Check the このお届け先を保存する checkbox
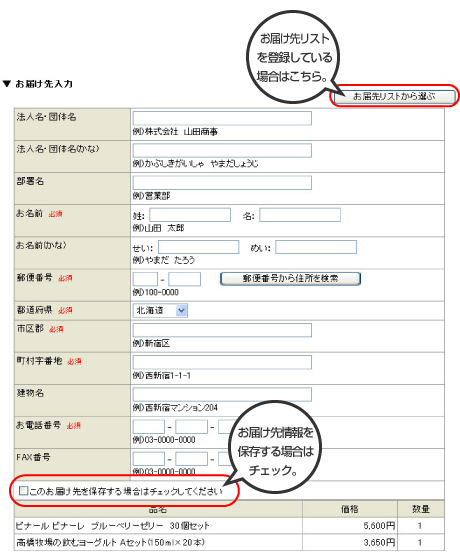Image resolution: width=460 pixels, height=555 pixels. point(23,491)
